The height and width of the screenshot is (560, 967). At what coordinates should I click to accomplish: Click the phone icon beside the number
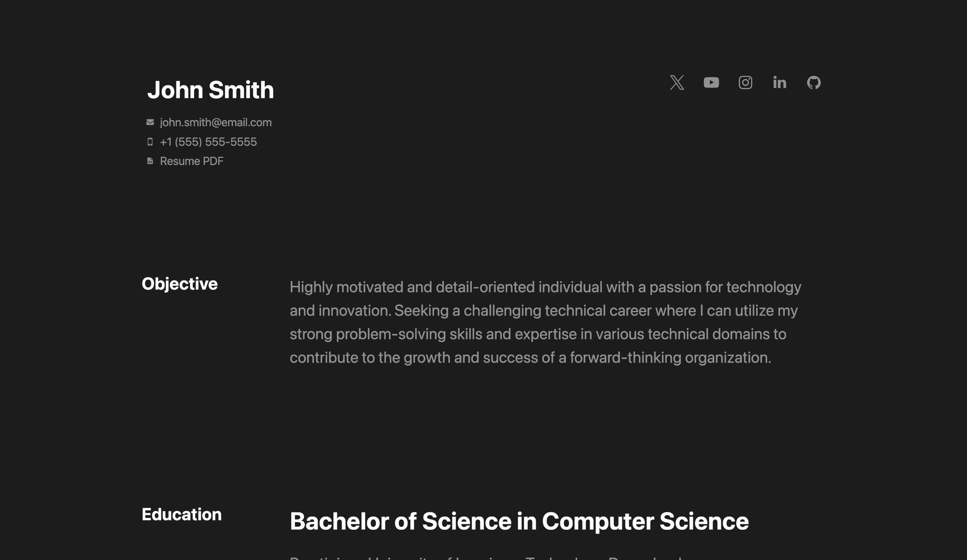click(150, 142)
